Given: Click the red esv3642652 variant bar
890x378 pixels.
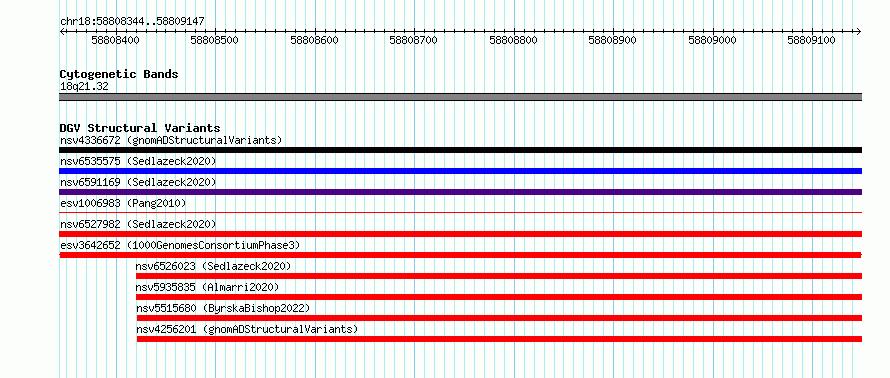Looking at the screenshot, I should (460, 255).
